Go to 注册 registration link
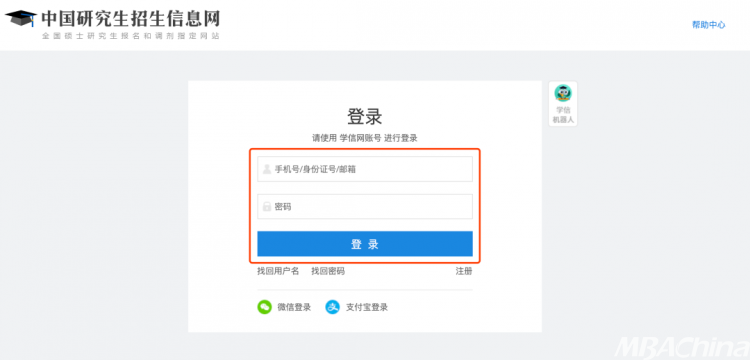Viewport: 750px width, 360px height. tap(464, 271)
